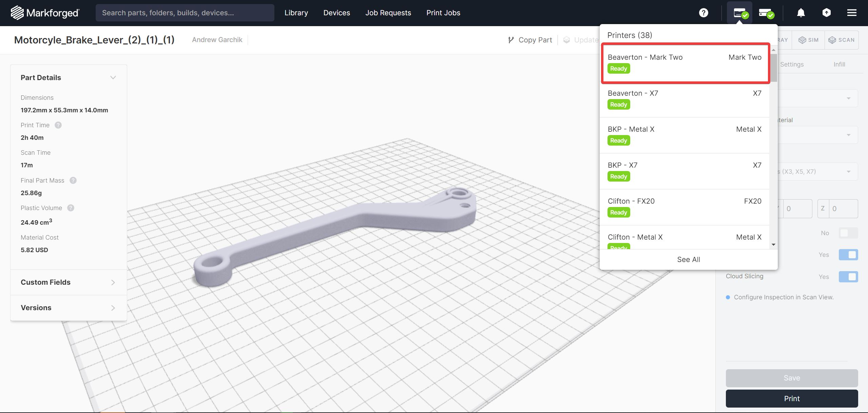Screen dimensions: 868x413
Task: Click the SCAN cube icon
Action: point(832,40)
